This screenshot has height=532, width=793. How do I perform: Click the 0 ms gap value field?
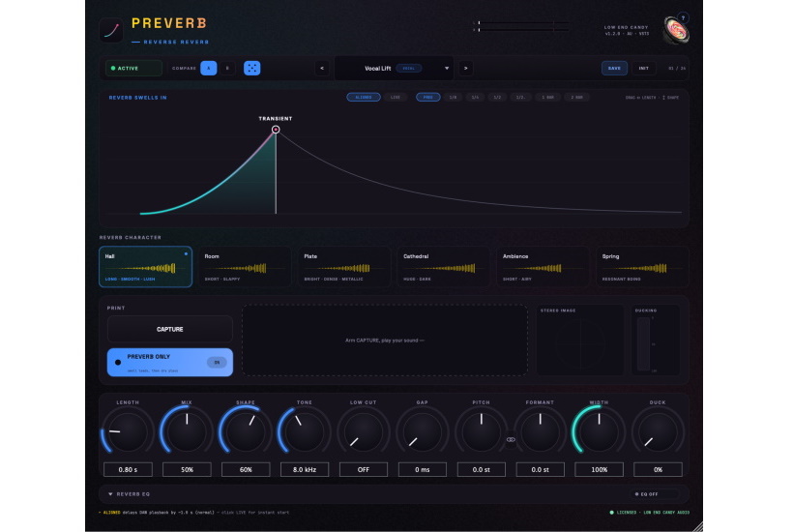point(423,469)
